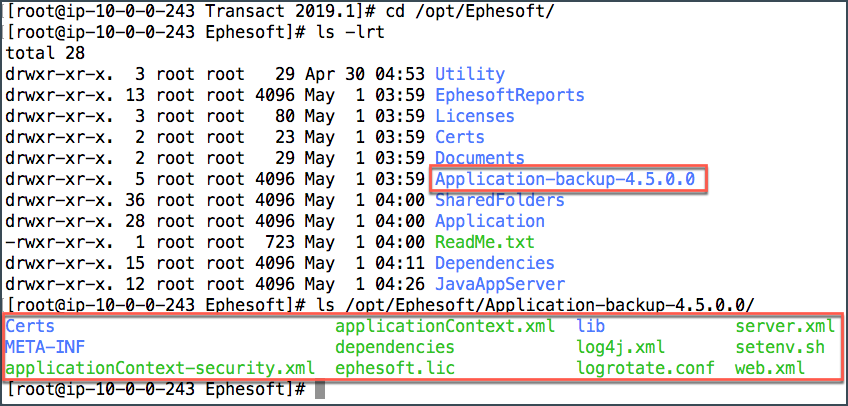This screenshot has width=848, height=406.
Task: Click the Documents directory entry
Action: [x=480, y=158]
